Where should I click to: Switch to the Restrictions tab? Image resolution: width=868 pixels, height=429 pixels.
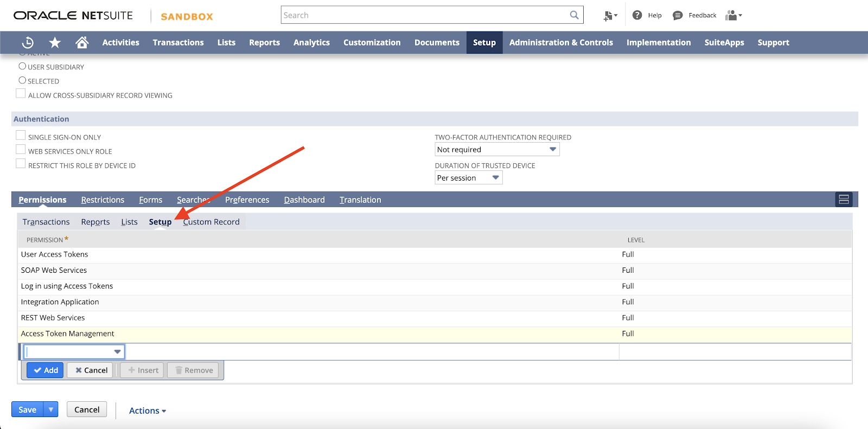coord(103,200)
